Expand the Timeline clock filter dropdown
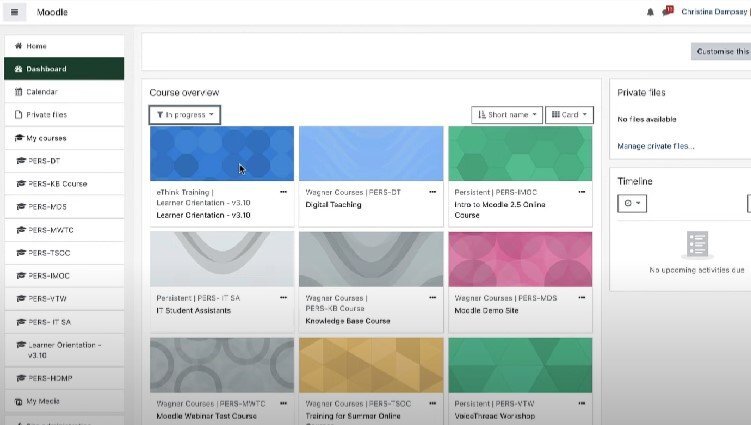Image resolution: width=751 pixels, height=425 pixels. 633,203
